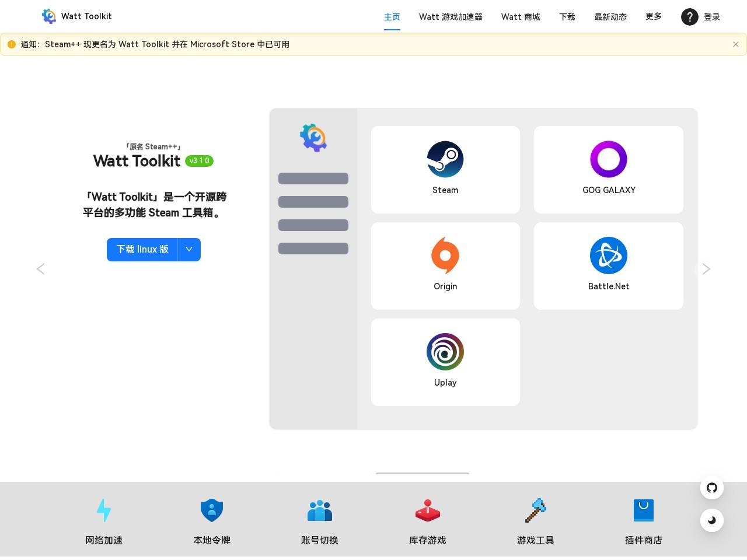Click the notice text about Microsoft Store
Screen dimensions: 747x560
tap(155, 44)
